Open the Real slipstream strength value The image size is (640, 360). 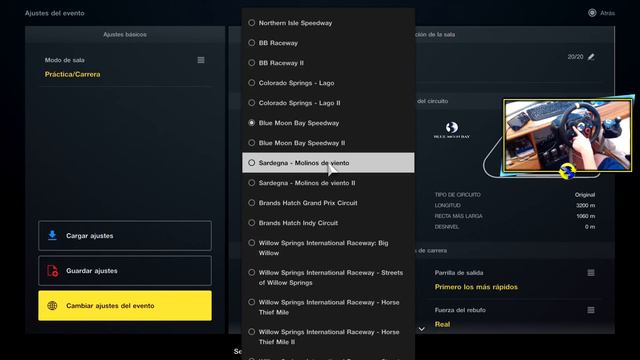point(442,324)
